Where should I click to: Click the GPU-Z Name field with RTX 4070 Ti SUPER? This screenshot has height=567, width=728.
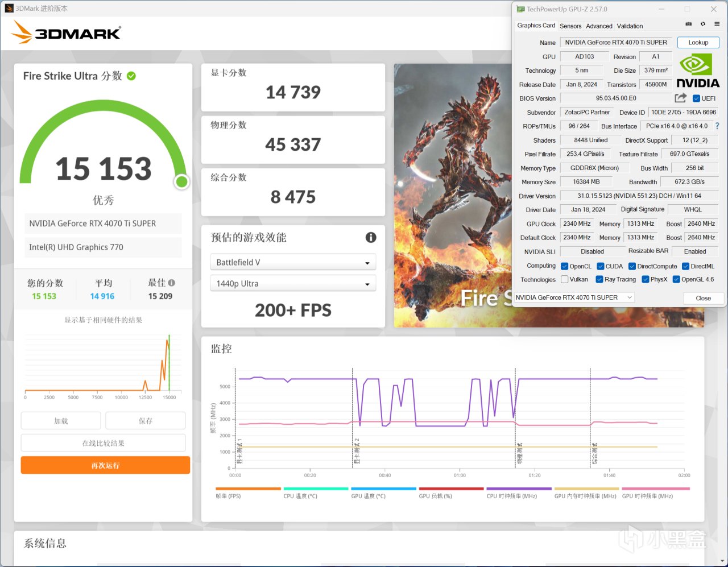tap(616, 43)
